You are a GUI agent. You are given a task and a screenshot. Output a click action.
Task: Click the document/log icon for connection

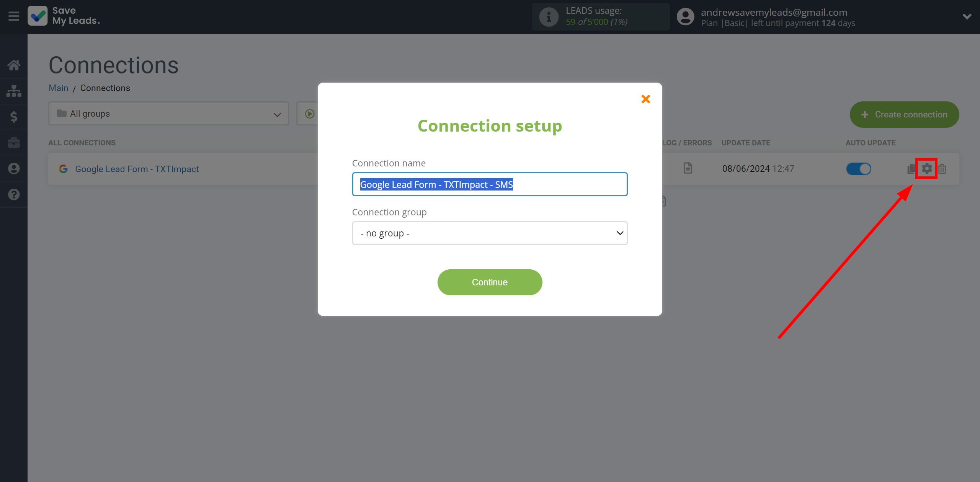pos(688,169)
